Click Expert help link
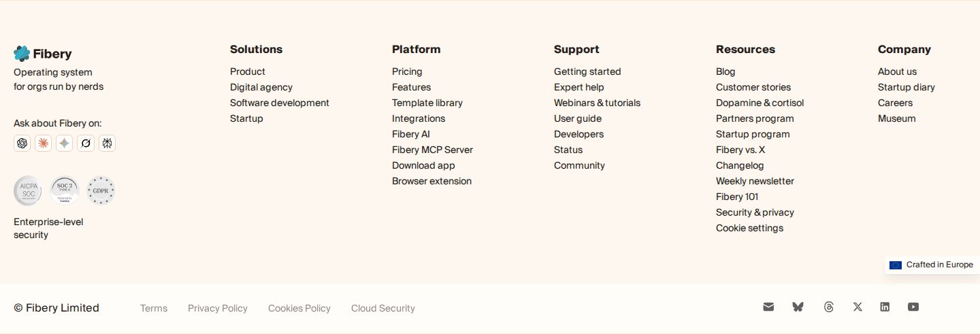Viewport: 980px width, 334px height. pyautogui.click(x=579, y=87)
